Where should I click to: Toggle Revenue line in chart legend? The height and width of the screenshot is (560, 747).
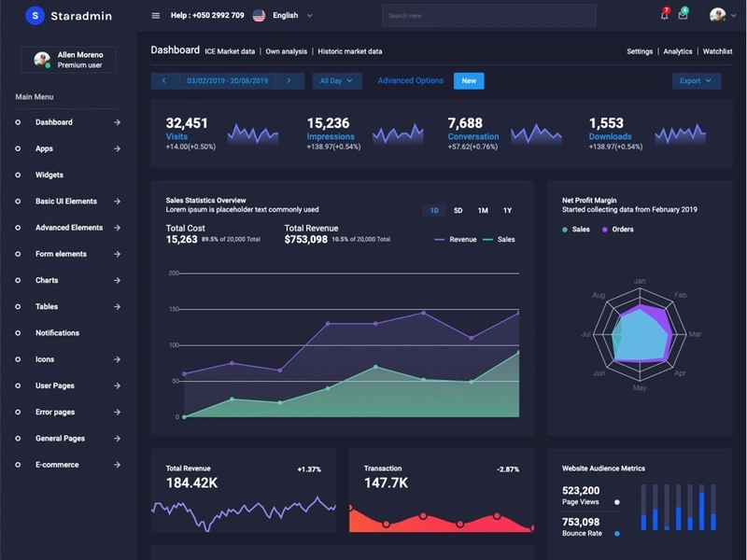(456, 240)
